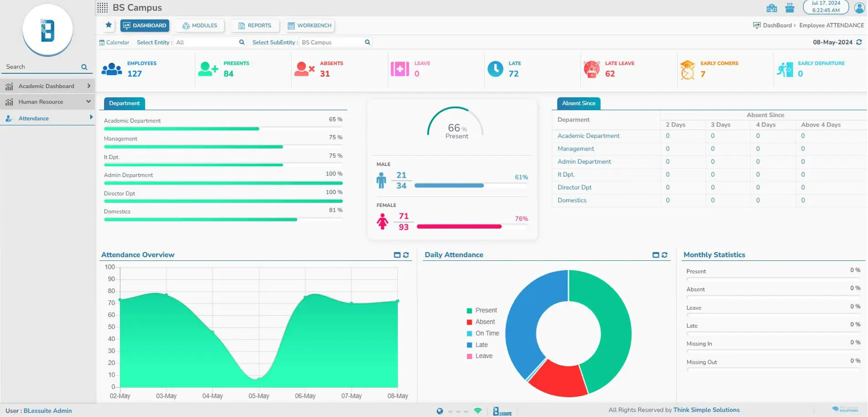
Task: Click the star favorites icon
Action: 109,25
